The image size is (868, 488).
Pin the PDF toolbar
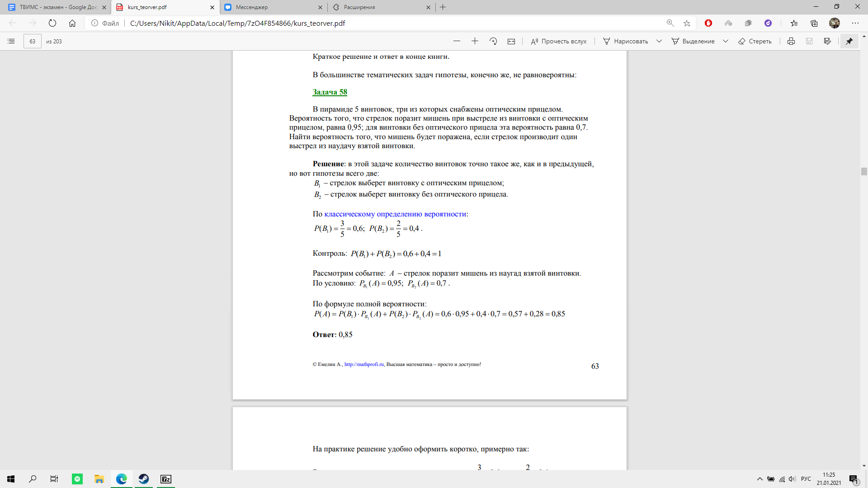click(849, 41)
